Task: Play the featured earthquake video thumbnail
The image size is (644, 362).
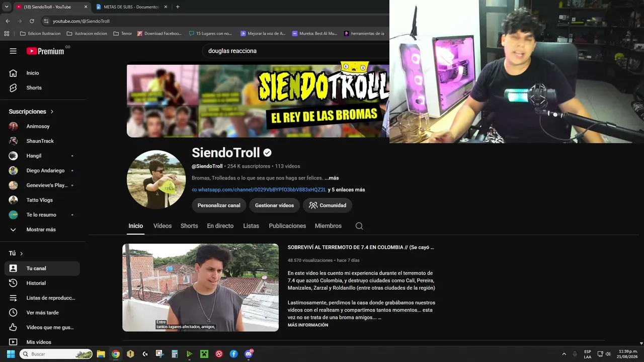Action: [201, 288]
